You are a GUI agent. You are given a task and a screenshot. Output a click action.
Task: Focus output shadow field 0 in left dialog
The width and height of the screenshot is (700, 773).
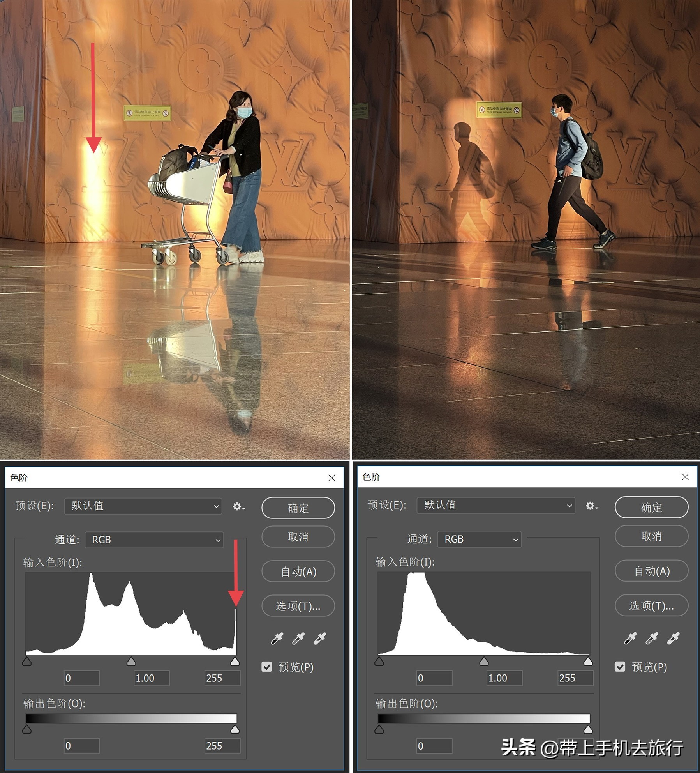pos(82,746)
